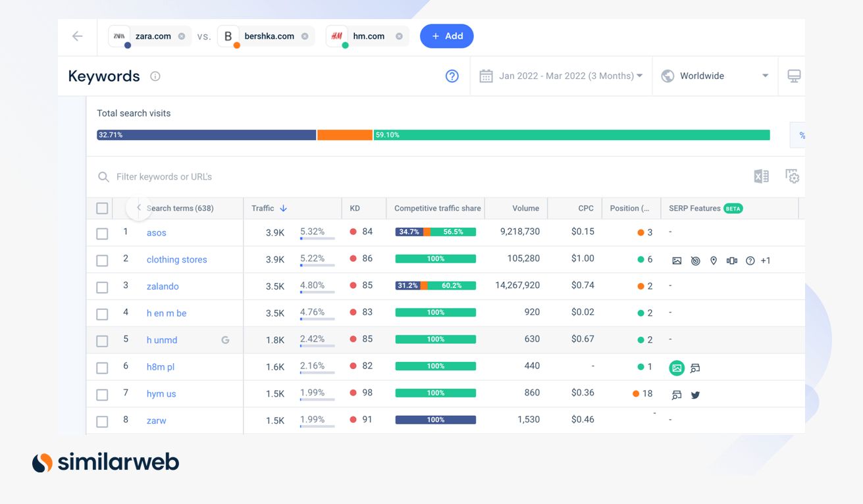
Task: Click the Keywords info icon
Action: (155, 76)
